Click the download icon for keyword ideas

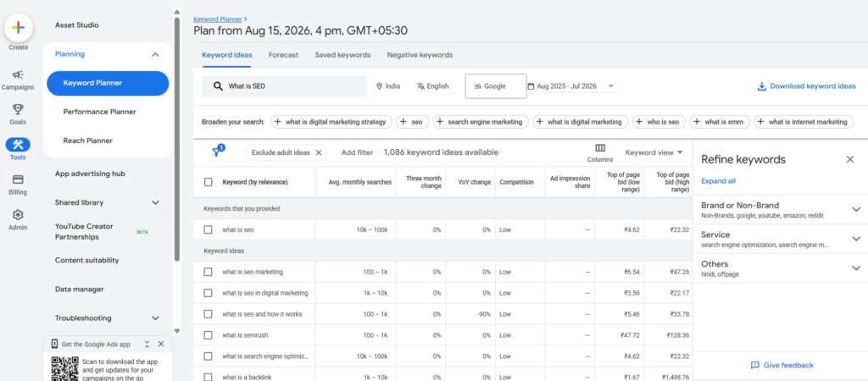pos(762,86)
